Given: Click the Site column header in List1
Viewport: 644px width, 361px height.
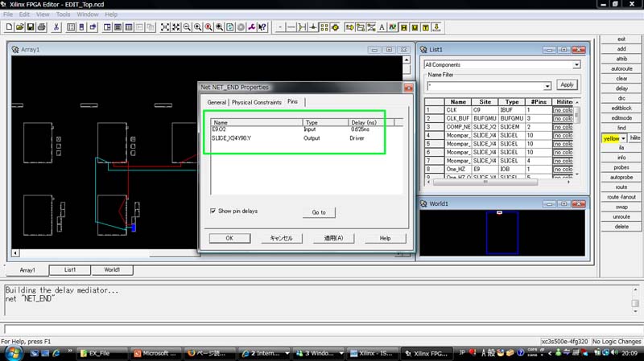Looking at the screenshot, I should point(485,102).
